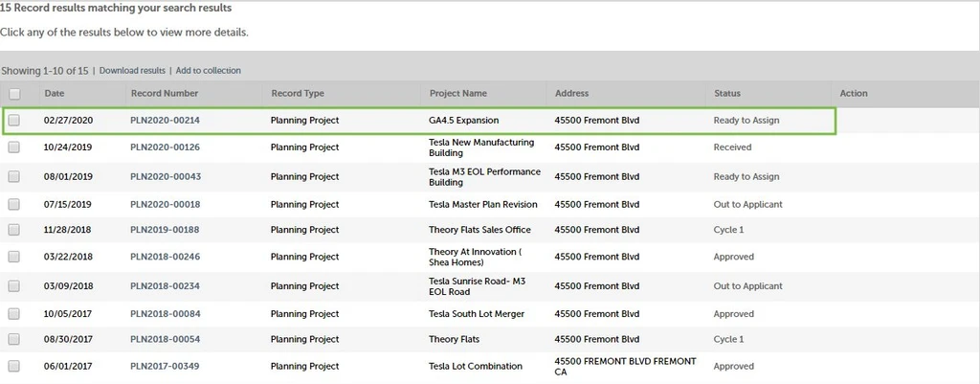This screenshot has width=980, height=384.
Task: Click the GA4.5 Expansion project name
Action: click(x=464, y=120)
